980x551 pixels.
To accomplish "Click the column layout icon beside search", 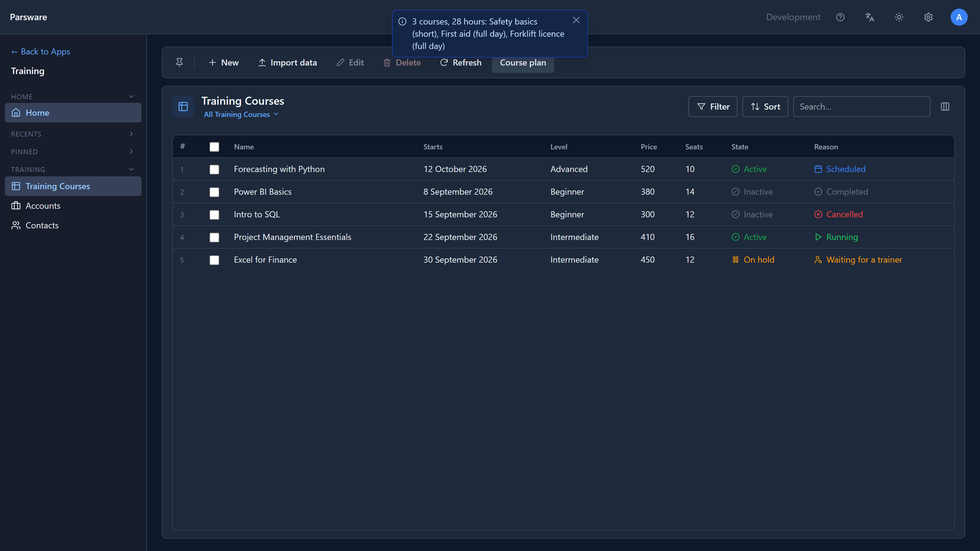I will (945, 107).
